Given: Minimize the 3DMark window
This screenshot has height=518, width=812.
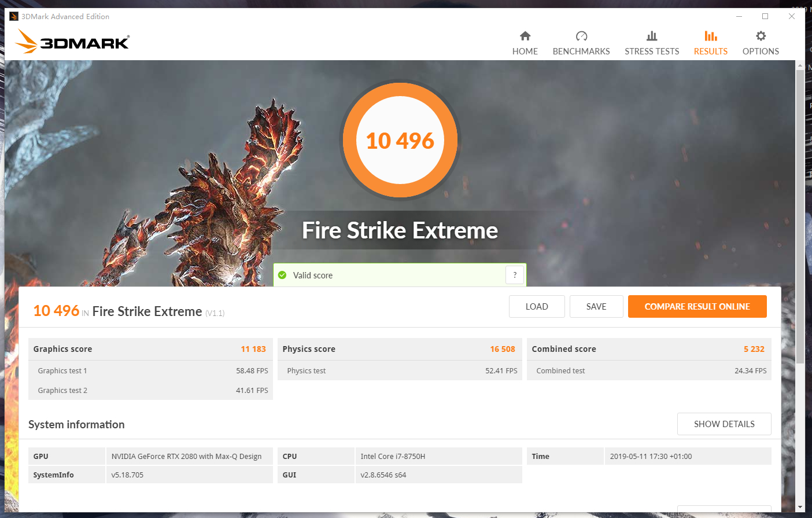Looking at the screenshot, I should click(739, 16).
